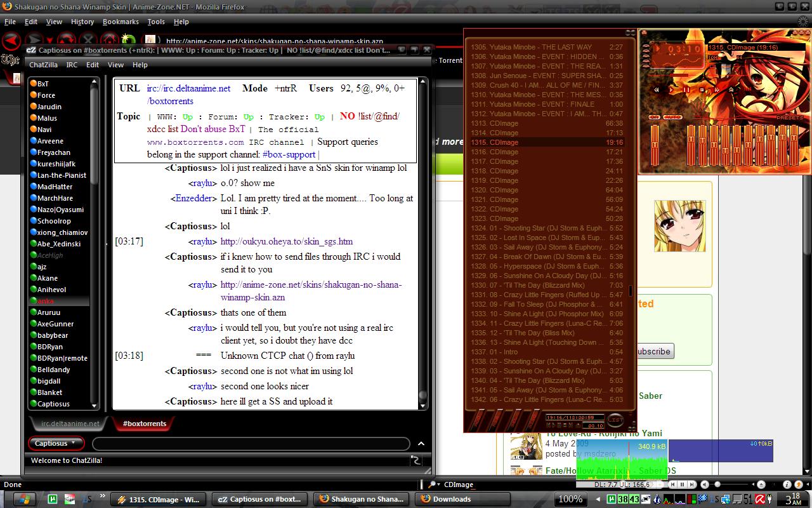Click the orange arrow icon in status bar

[x=797, y=485]
